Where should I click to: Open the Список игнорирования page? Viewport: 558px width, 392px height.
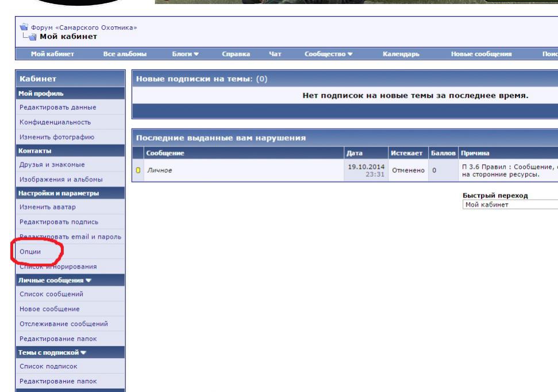(x=59, y=266)
